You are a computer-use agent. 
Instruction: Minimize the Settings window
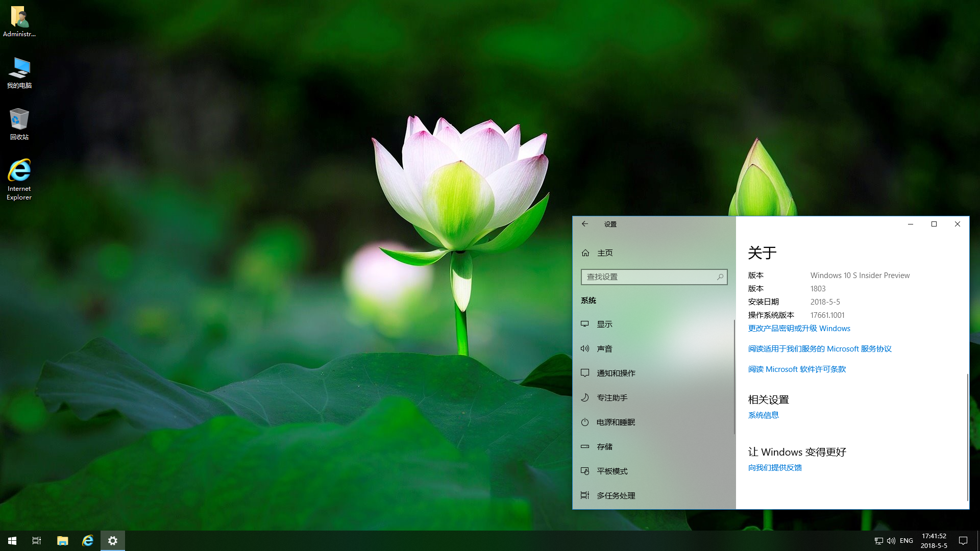point(911,224)
